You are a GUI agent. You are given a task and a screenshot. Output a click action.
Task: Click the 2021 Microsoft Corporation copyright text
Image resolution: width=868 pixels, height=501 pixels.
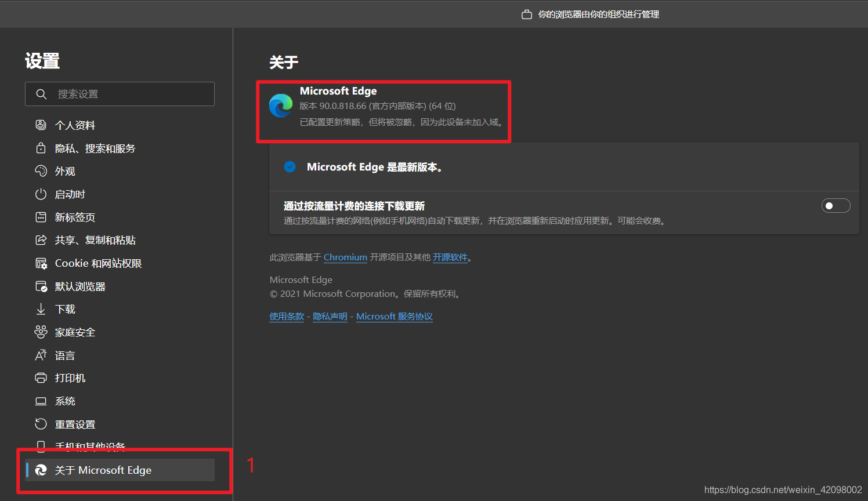[366, 293]
